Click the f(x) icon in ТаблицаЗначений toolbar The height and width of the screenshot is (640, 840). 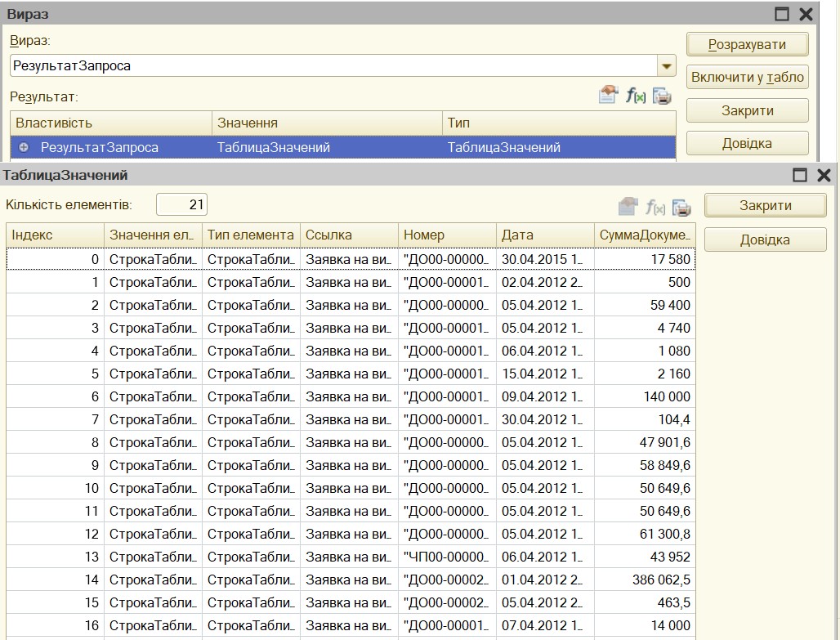(655, 207)
